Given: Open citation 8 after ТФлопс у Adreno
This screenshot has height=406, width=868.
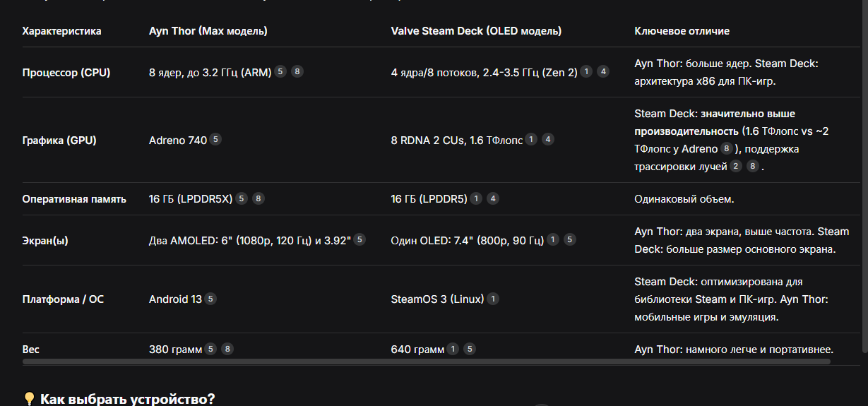Looking at the screenshot, I should (726, 149).
